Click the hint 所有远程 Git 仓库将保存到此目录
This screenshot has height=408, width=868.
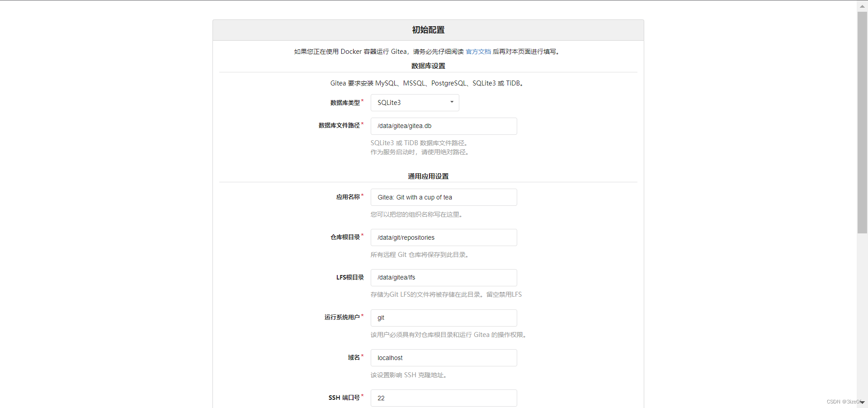[x=421, y=255]
